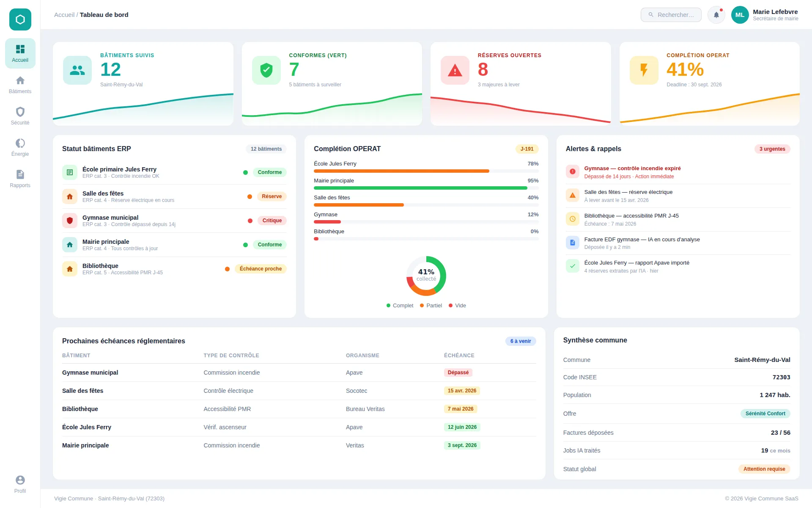Select the Accueil sidebar tab
812x508 pixels.
click(20, 53)
